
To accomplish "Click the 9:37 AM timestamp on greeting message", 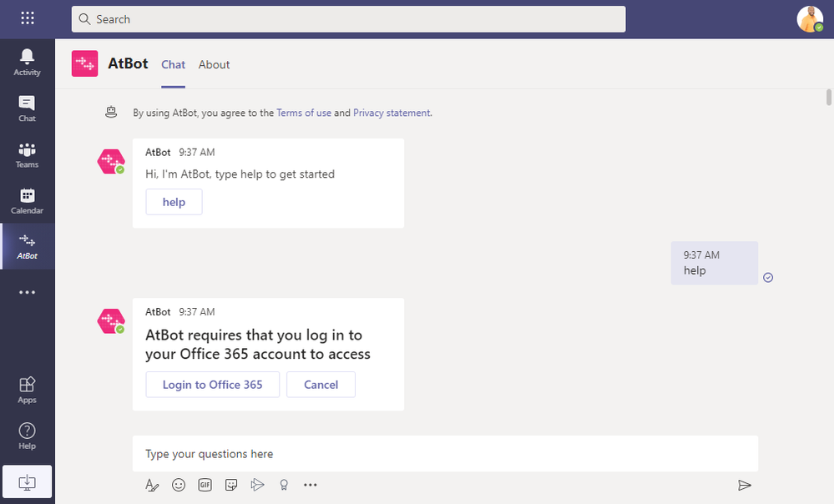I will click(197, 153).
